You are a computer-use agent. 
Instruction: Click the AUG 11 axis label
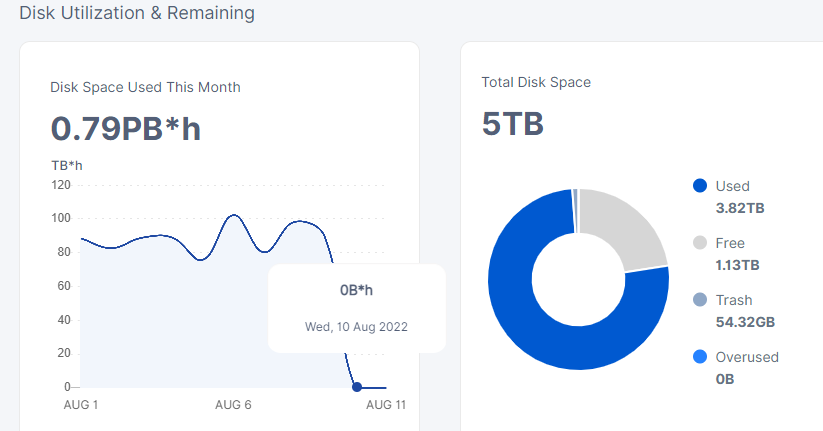click(386, 405)
